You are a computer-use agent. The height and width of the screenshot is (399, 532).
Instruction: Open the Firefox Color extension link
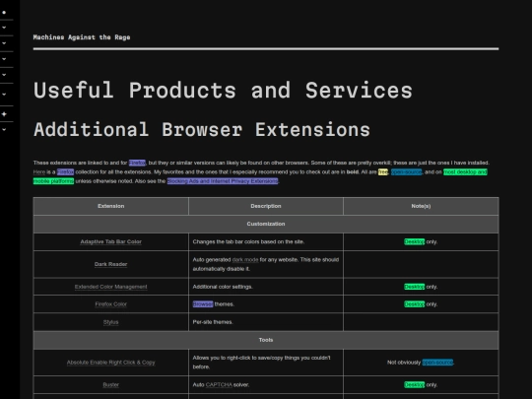[x=111, y=304]
